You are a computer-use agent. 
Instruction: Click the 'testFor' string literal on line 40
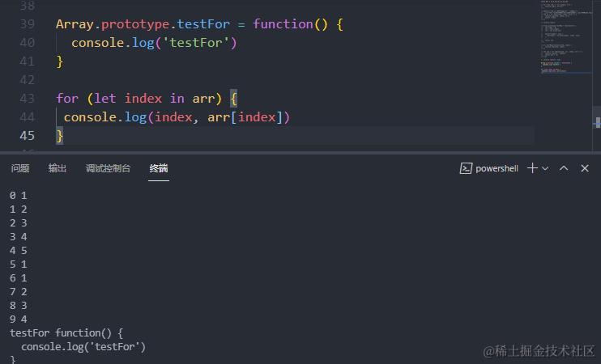click(196, 43)
